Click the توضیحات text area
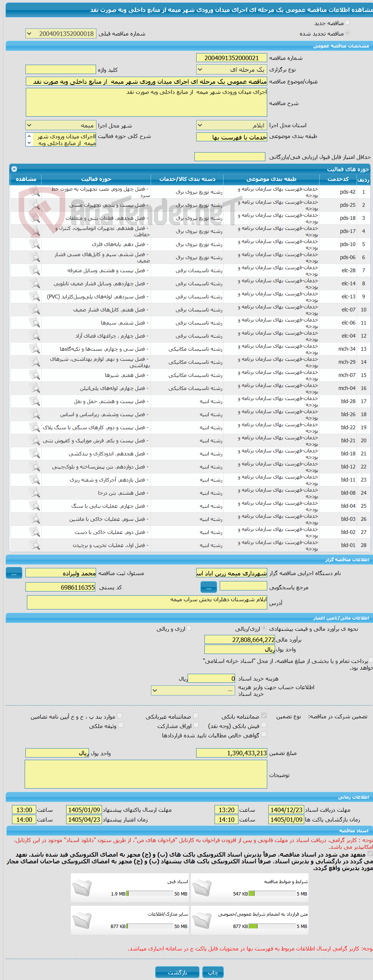This screenshot has height=980, width=373. [x=146, y=775]
